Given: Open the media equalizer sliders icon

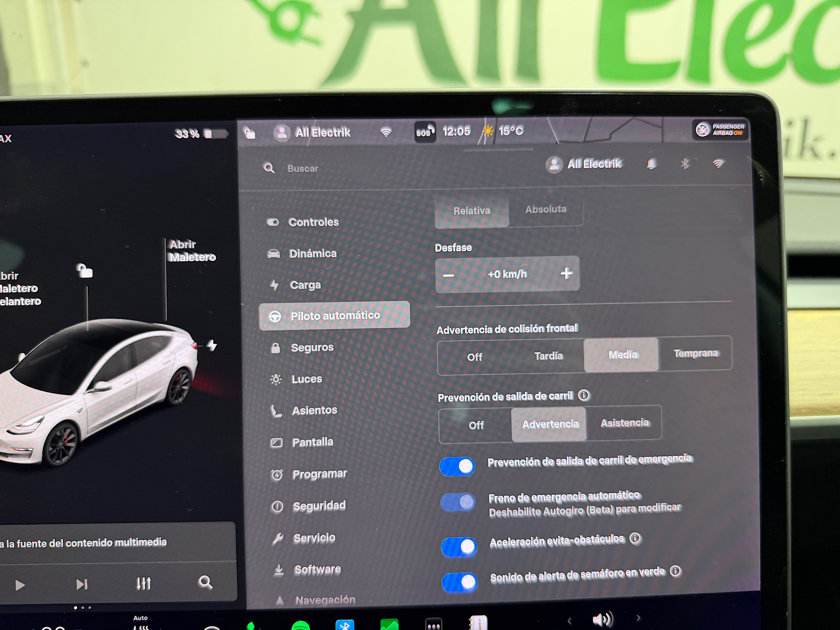Looking at the screenshot, I should [144, 583].
